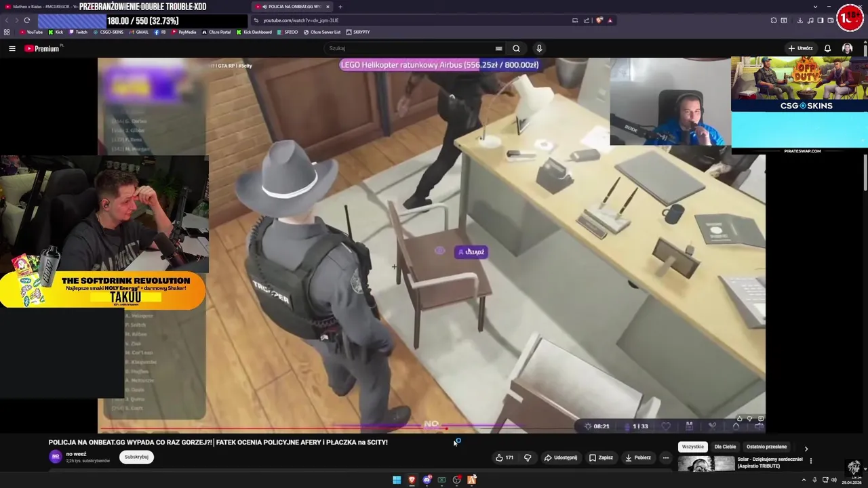Click the Udostępnij share button

[560, 457]
